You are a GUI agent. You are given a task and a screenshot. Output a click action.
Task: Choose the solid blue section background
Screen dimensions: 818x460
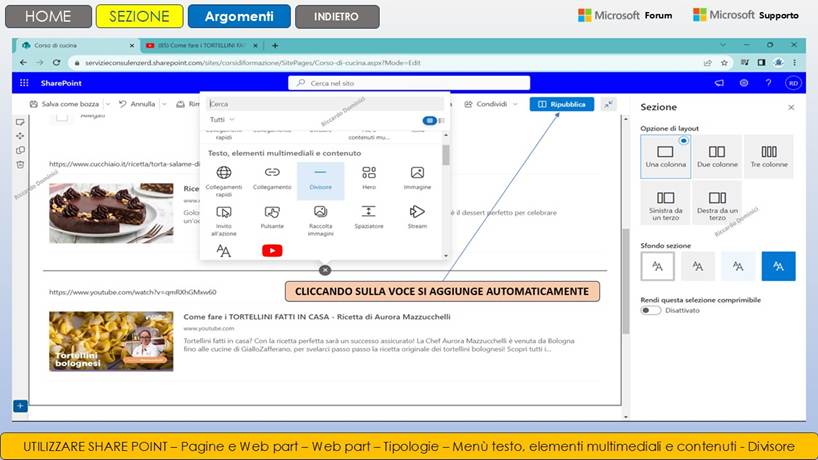778,267
